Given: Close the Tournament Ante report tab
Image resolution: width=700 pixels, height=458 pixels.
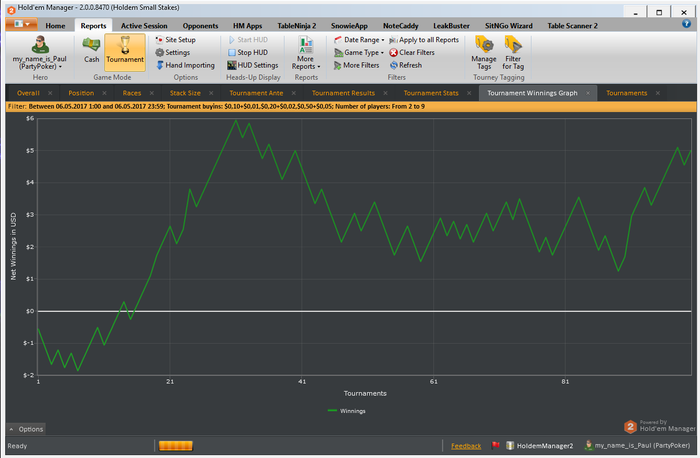Looking at the screenshot, I should (294, 93).
